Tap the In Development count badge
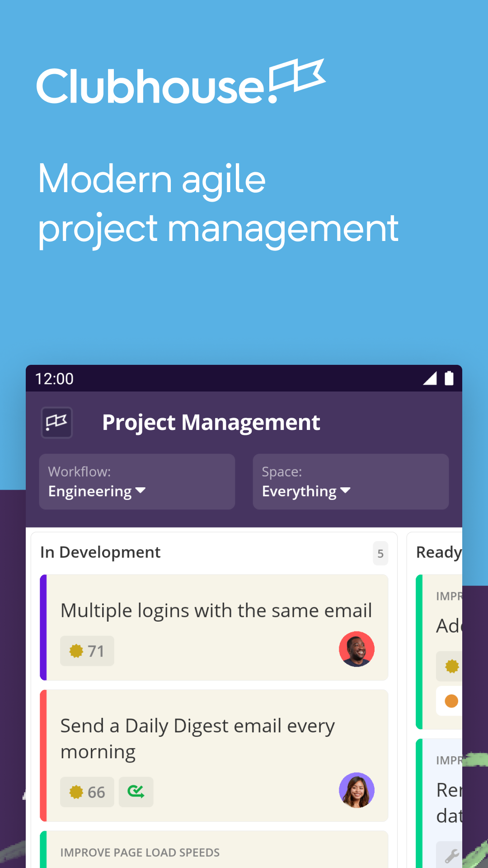 (380, 553)
